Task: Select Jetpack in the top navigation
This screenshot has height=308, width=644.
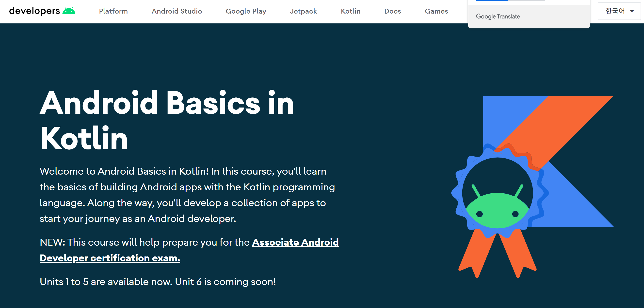Action: click(x=303, y=11)
